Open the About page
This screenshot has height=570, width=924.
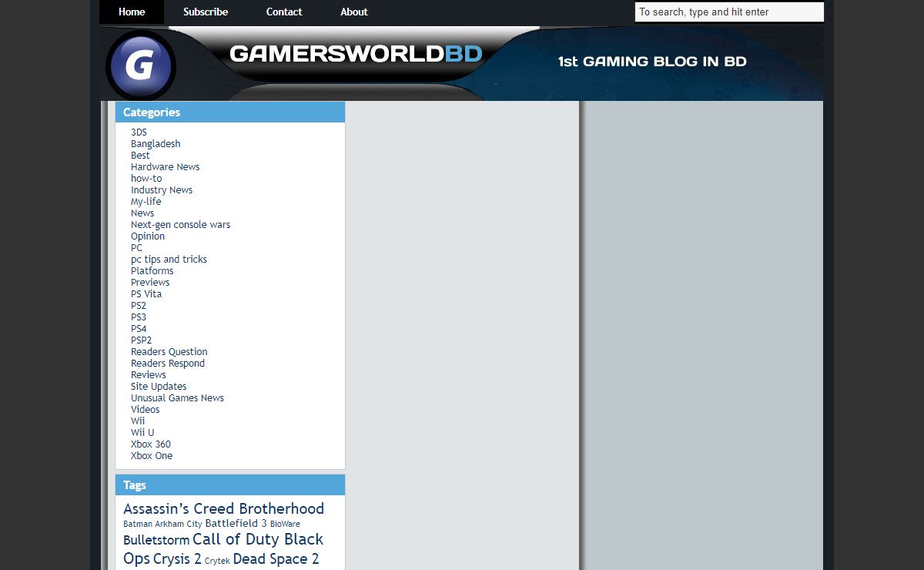coord(354,12)
